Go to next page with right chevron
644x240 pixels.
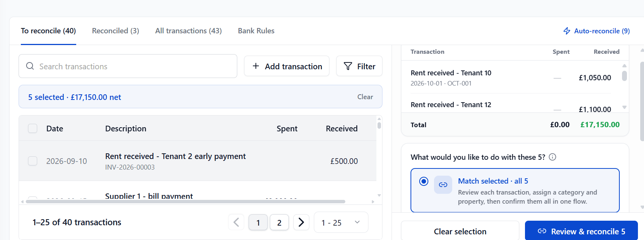pyautogui.click(x=301, y=222)
